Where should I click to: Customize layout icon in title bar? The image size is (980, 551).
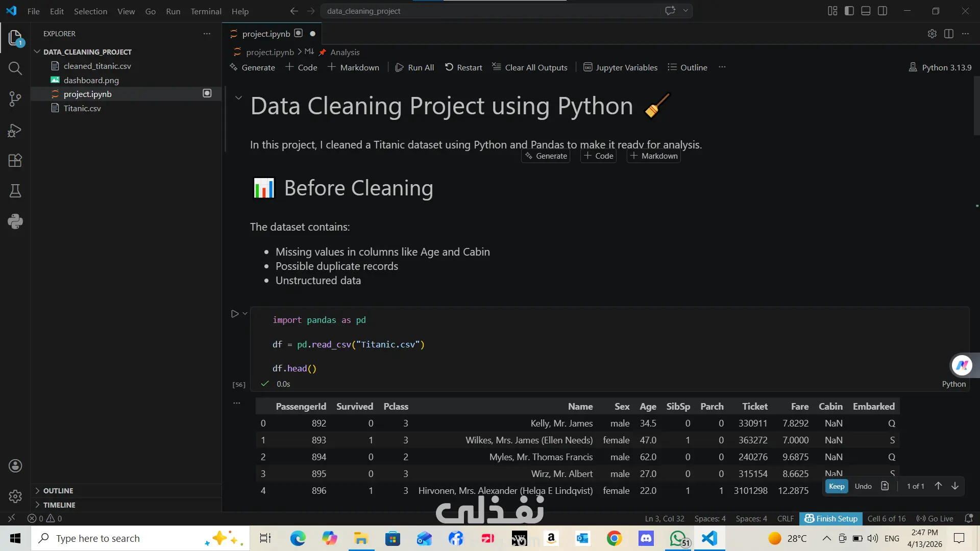(832, 11)
